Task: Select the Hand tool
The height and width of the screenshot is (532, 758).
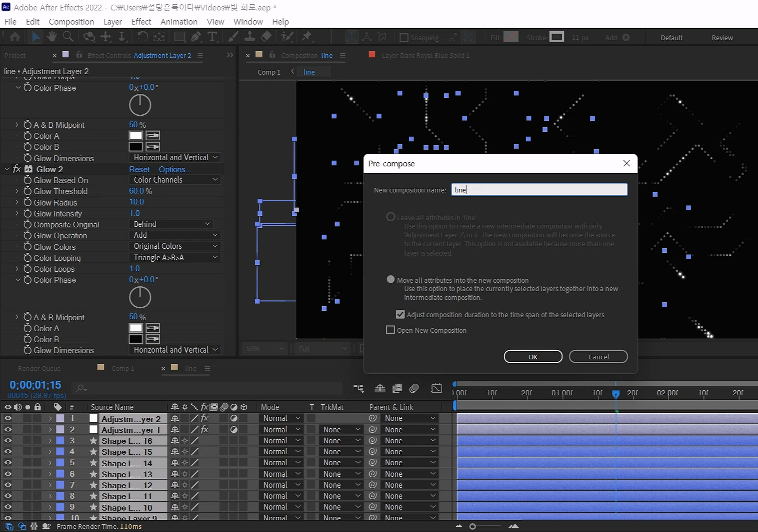Action: coord(52,37)
